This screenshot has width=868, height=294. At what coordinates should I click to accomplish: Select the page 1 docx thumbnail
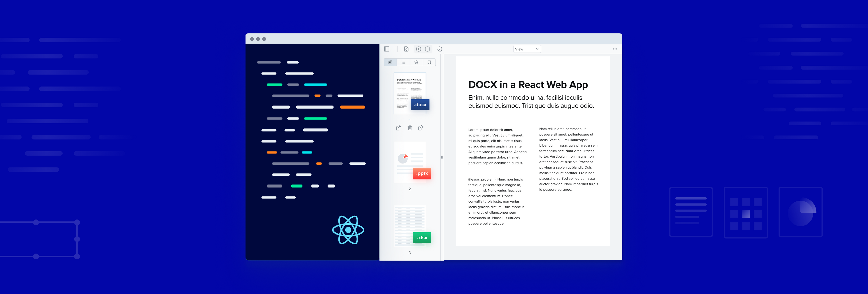410,93
